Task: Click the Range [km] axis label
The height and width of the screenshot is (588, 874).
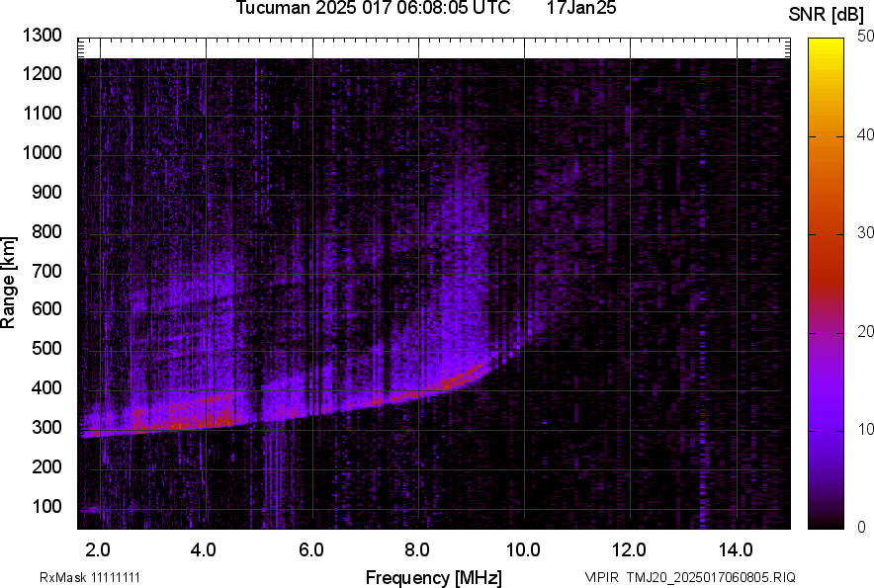Action: tap(9, 283)
